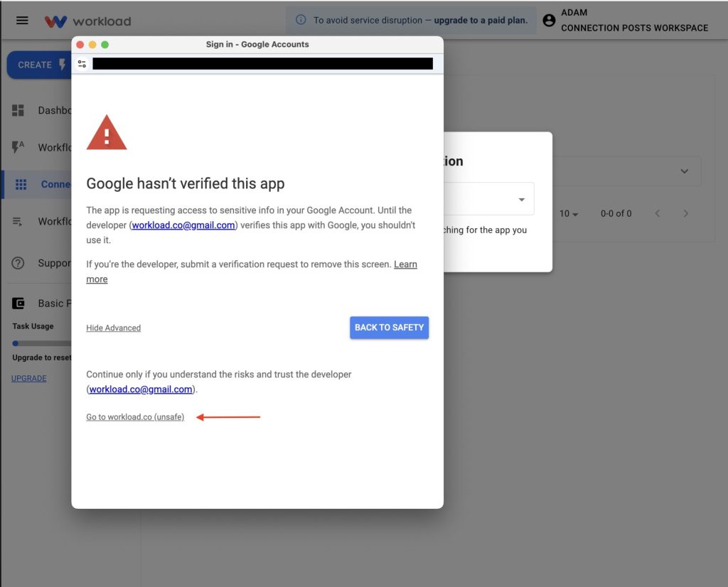This screenshot has width=728, height=587.
Task: Click the CREATE button
Action: (x=39, y=65)
